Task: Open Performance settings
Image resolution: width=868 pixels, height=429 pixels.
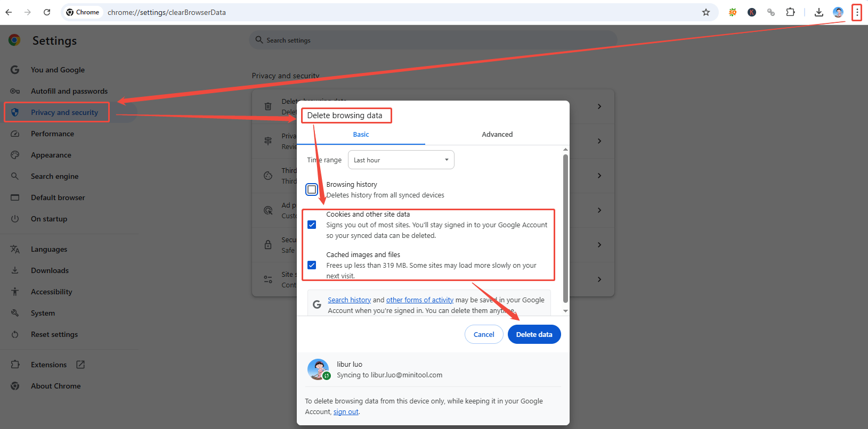Action: point(52,134)
